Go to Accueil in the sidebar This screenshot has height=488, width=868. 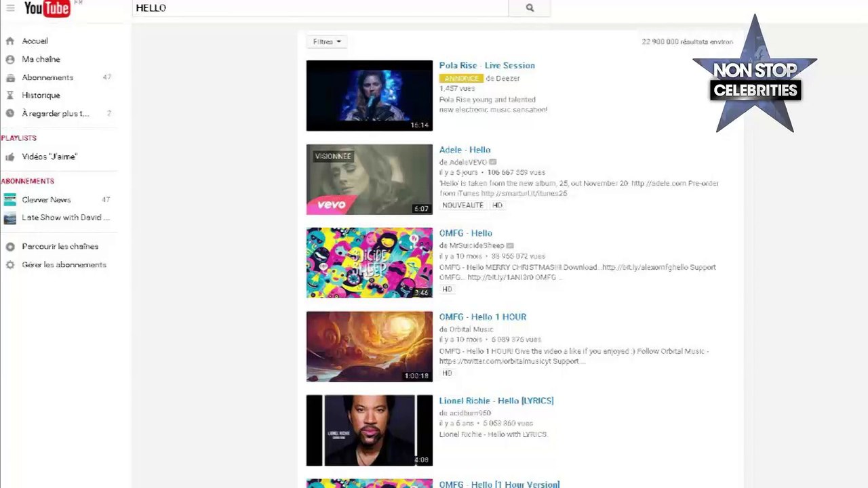[35, 41]
